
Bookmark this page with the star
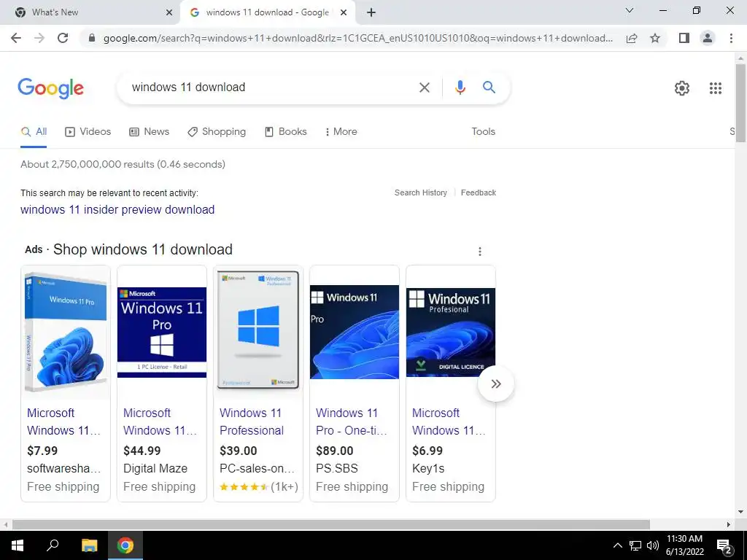point(655,38)
